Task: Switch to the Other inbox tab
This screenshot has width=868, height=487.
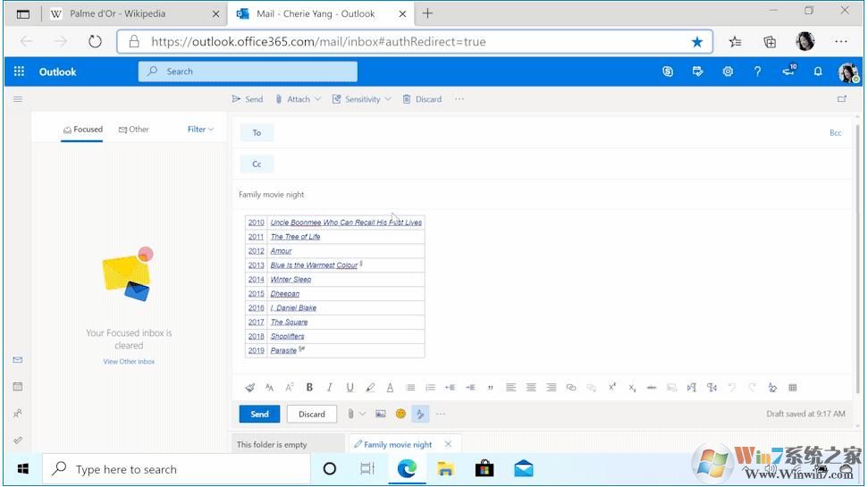Action: (134, 130)
